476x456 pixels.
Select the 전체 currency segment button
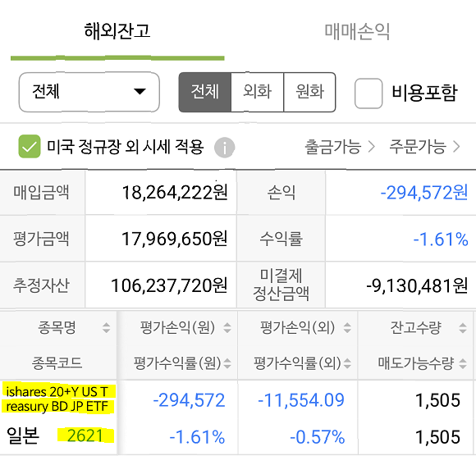(x=205, y=92)
